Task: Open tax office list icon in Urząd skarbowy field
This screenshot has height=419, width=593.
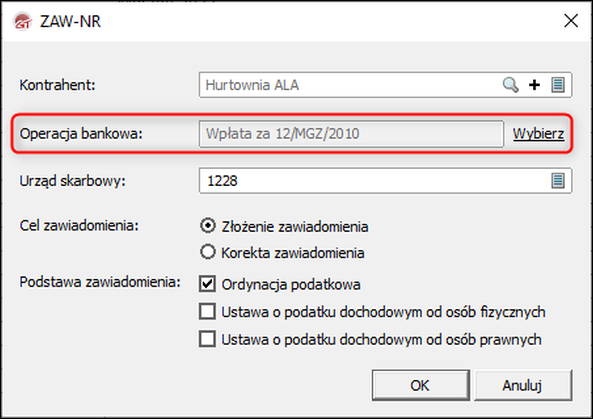Action: click(x=558, y=181)
